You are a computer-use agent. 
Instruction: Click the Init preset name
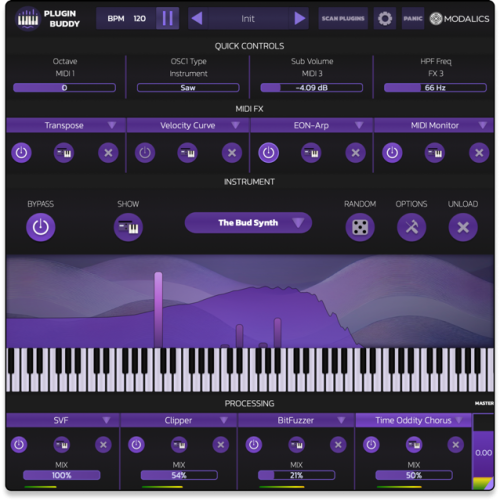(248, 19)
